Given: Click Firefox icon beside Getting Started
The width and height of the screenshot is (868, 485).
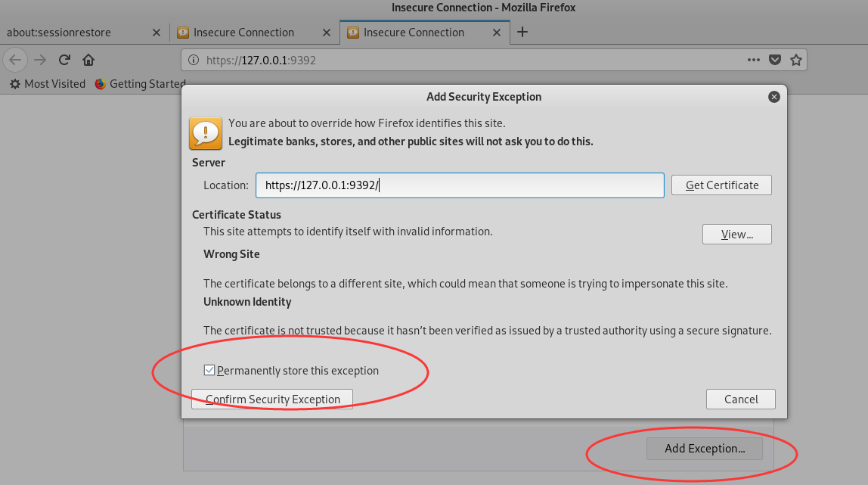Looking at the screenshot, I should [x=101, y=83].
